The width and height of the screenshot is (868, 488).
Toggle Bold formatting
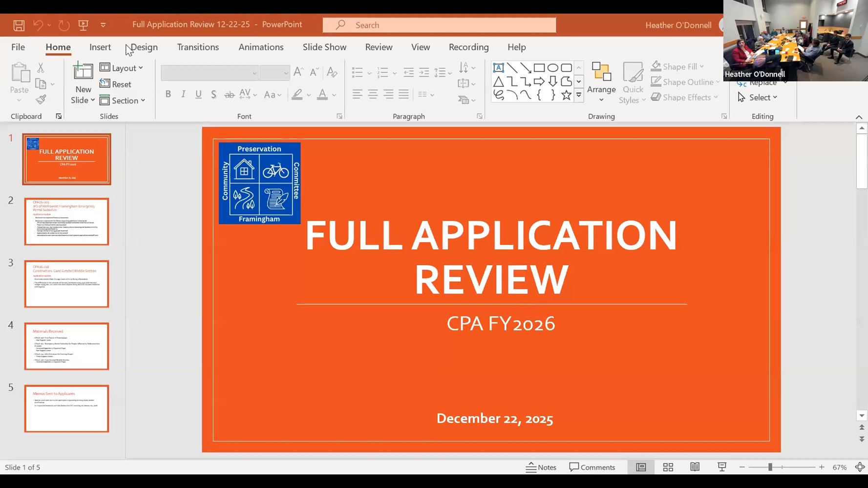click(x=168, y=95)
